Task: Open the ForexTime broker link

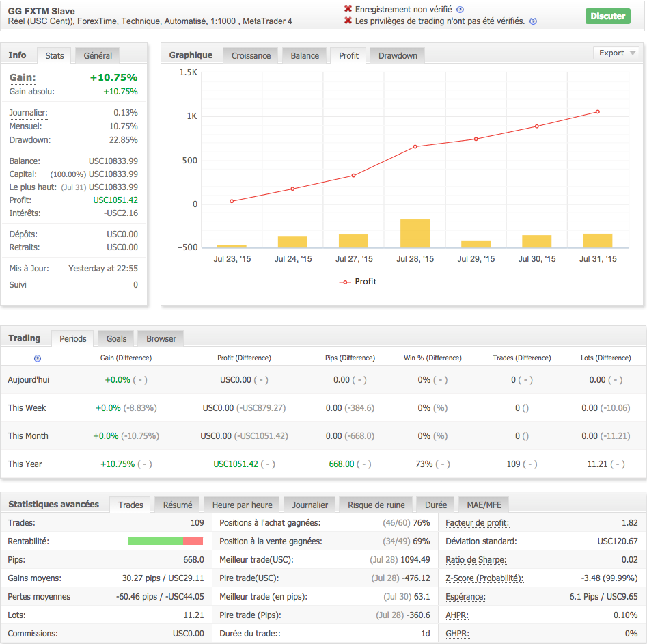Action: pos(97,21)
